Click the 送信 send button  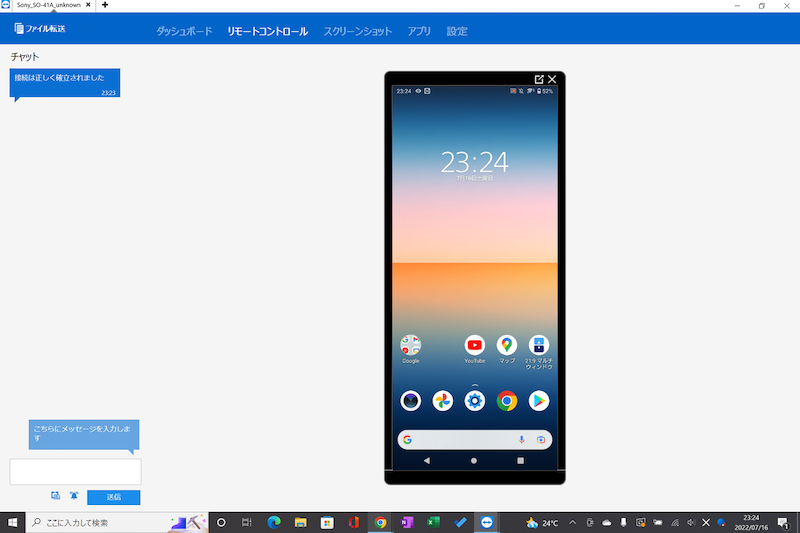click(x=113, y=497)
